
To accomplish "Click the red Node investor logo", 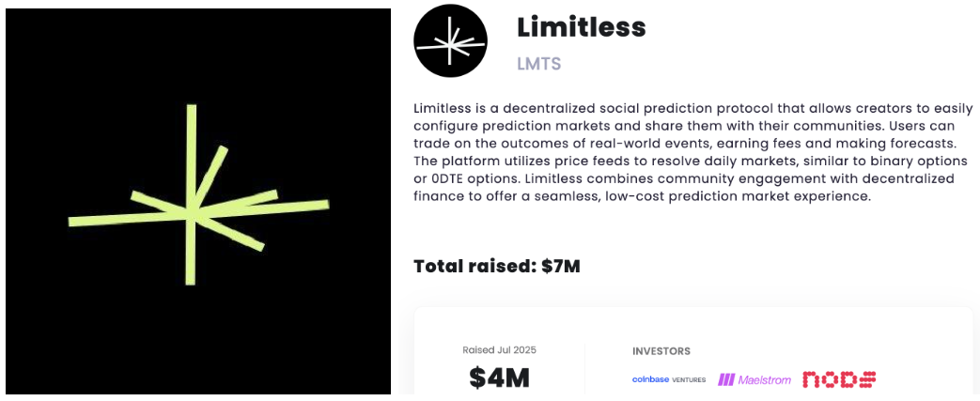I will pyautogui.click(x=839, y=379).
